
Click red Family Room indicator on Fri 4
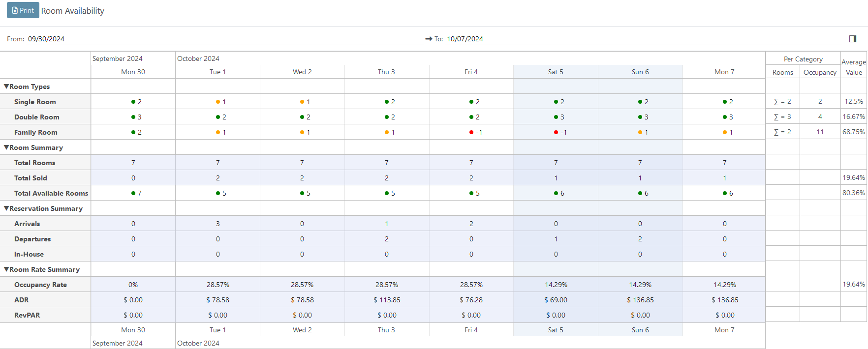coord(471,132)
